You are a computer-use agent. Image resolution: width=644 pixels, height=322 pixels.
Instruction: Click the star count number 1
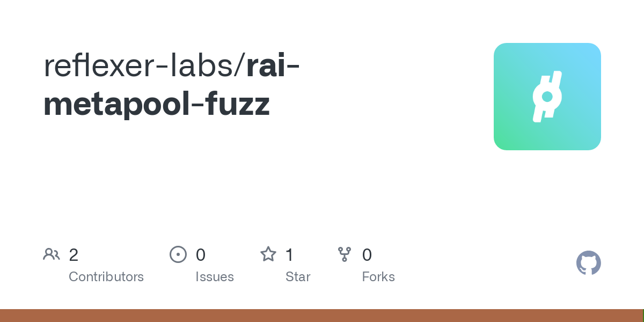click(x=289, y=255)
